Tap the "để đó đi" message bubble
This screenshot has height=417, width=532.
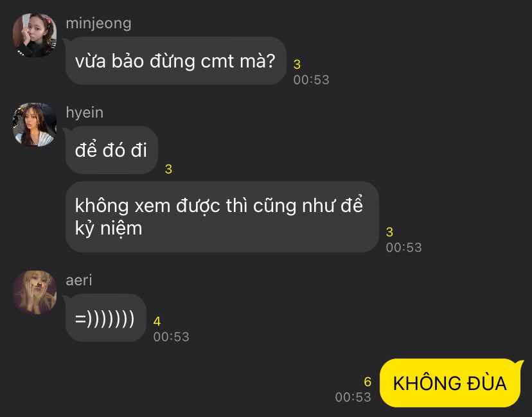coord(111,150)
